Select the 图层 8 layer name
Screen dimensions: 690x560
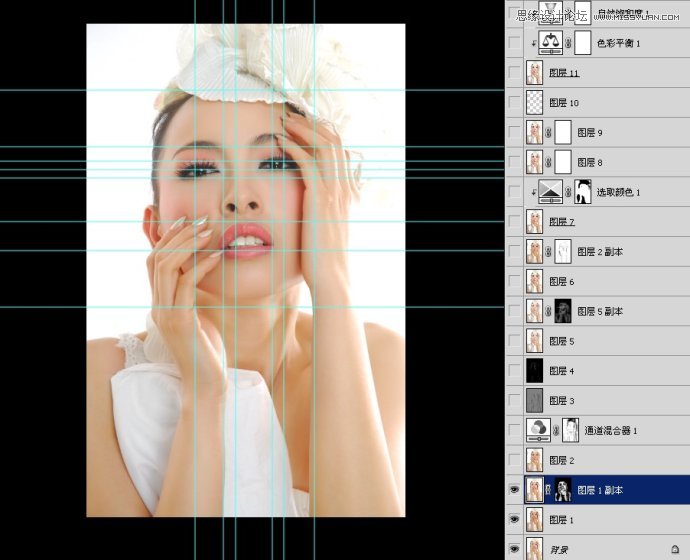pyautogui.click(x=590, y=162)
